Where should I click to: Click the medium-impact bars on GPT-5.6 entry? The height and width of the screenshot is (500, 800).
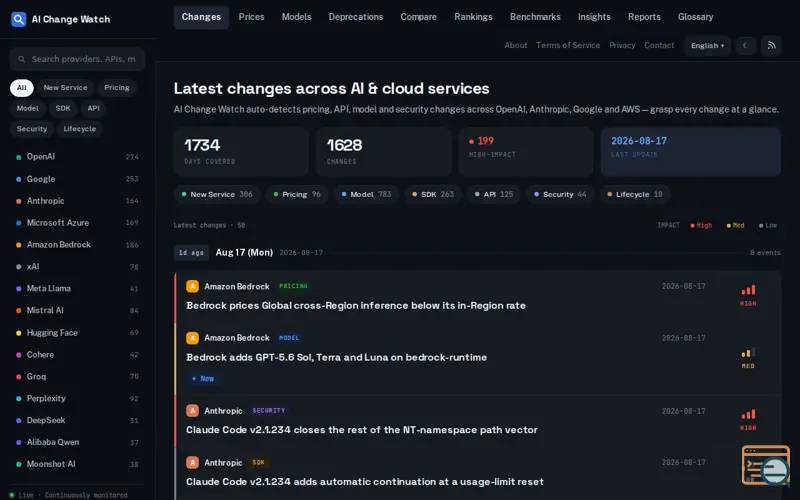coord(748,353)
